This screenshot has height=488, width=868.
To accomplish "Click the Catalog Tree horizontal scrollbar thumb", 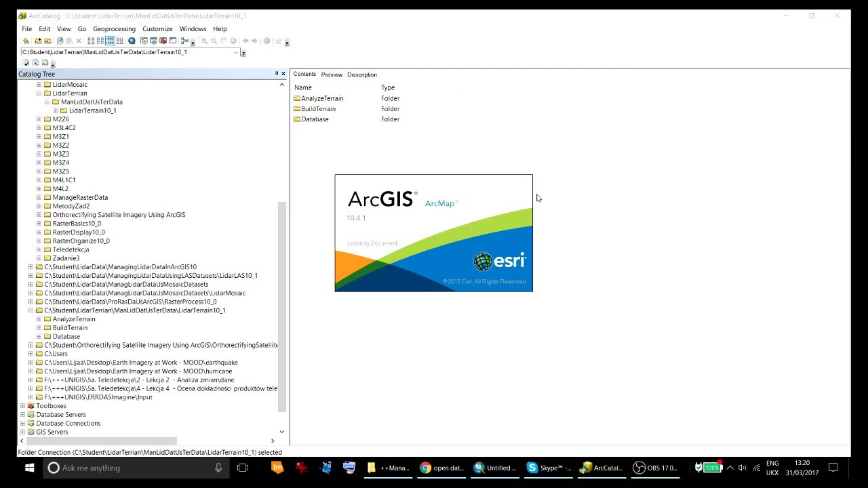I will pos(102,441).
